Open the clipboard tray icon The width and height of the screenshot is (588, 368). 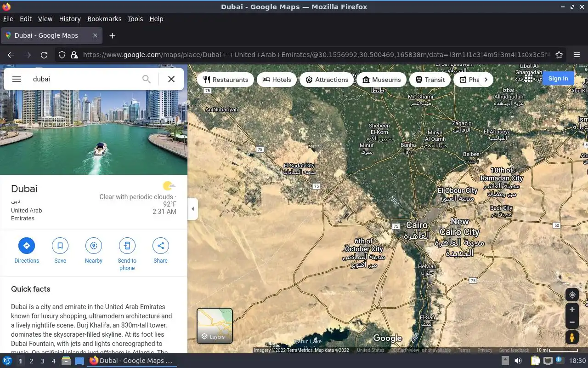pyautogui.click(x=535, y=361)
